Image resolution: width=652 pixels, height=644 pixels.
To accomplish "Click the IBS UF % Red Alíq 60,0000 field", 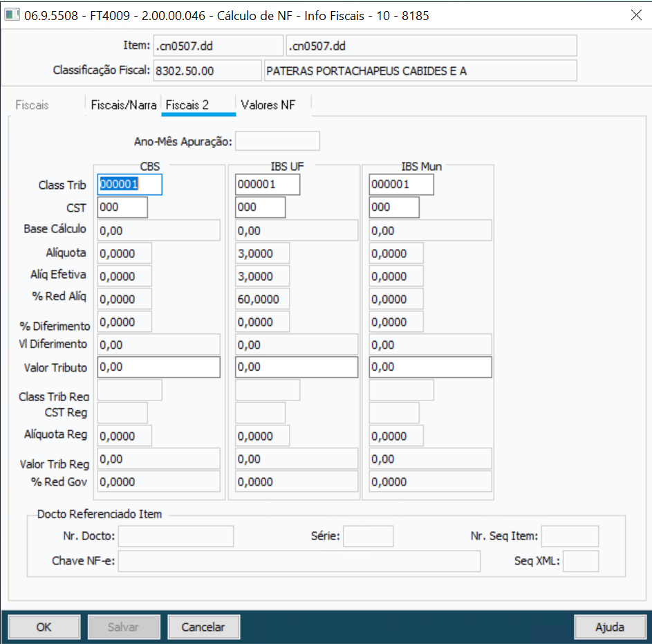I will tap(262, 299).
